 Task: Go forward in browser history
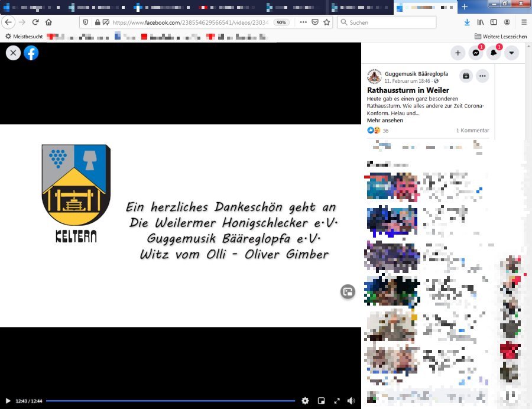(22, 22)
